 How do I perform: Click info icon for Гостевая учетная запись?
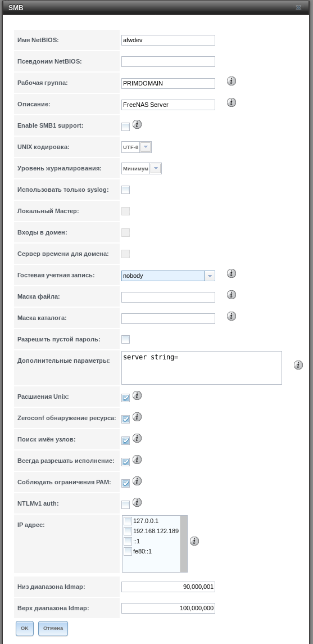pos(232,273)
